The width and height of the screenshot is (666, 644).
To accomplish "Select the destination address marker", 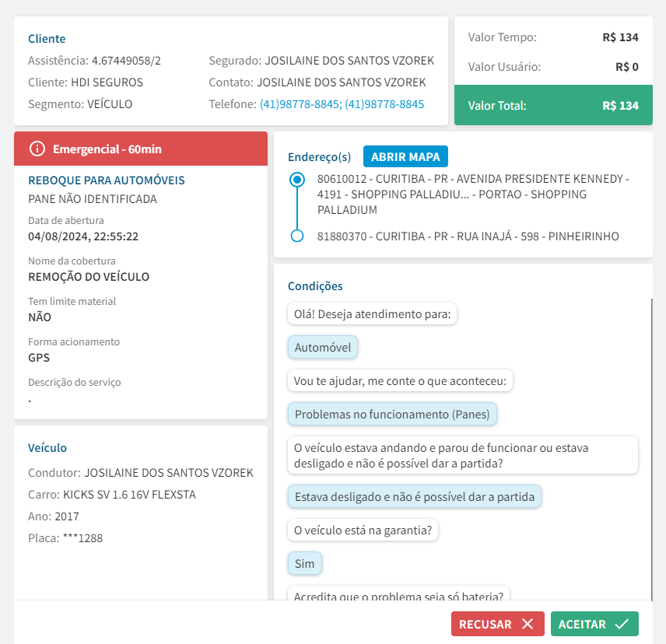I will (x=296, y=236).
